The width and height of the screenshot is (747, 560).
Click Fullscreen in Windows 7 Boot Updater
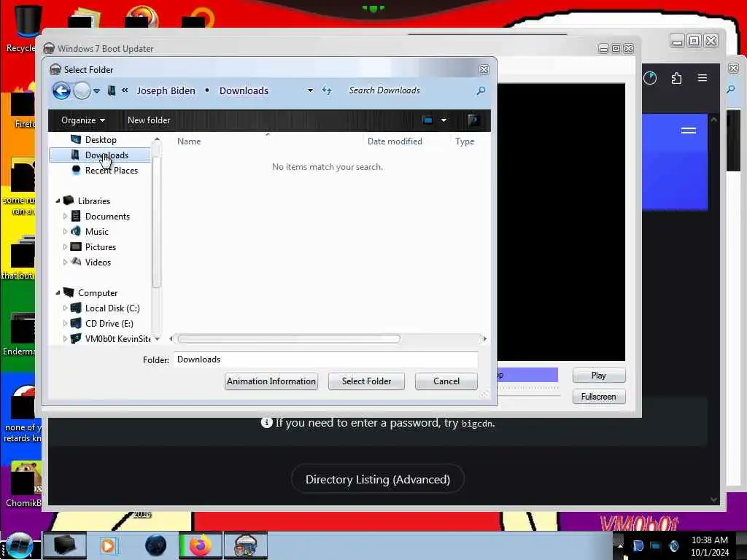(x=599, y=397)
